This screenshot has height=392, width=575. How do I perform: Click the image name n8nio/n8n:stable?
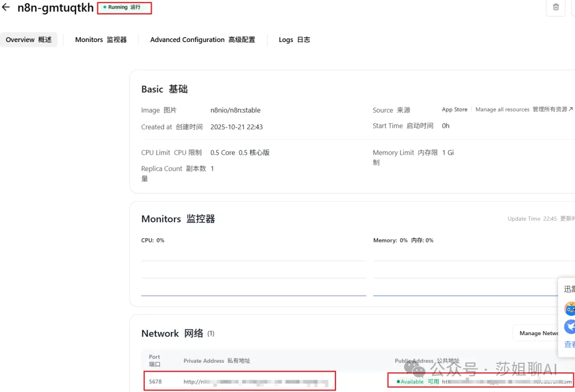pyautogui.click(x=235, y=110)
